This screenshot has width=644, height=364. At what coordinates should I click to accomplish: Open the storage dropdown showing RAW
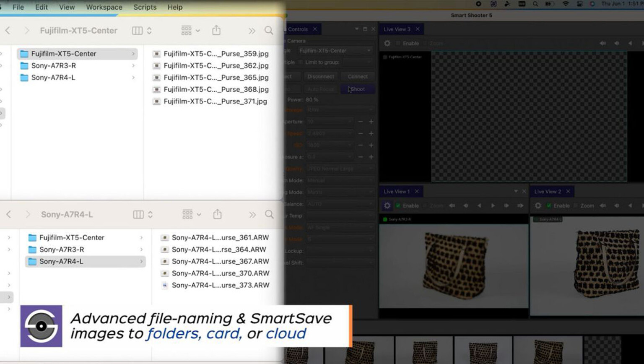coord(339,110)
